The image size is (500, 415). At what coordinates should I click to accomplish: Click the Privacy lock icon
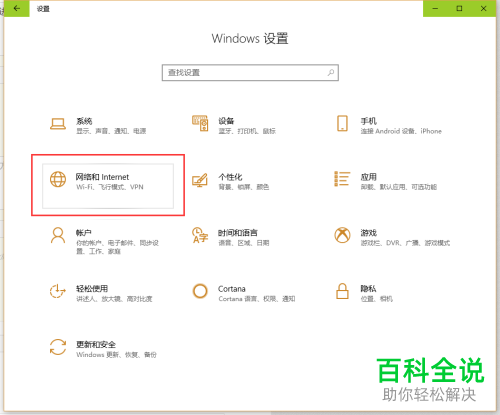(342, 291)
